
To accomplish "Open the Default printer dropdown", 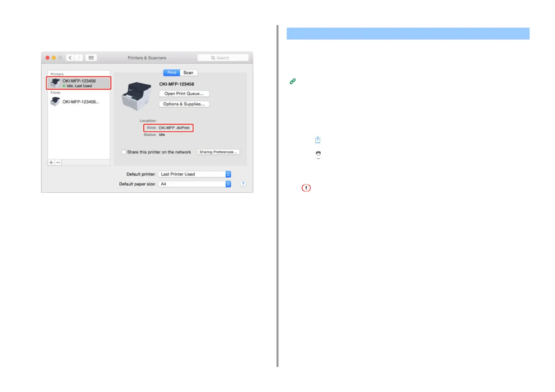I will click(195, 174).
